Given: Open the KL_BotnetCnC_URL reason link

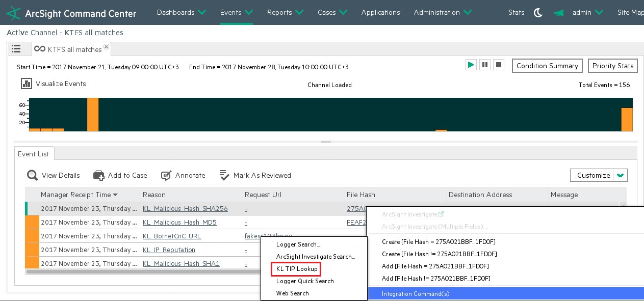Looking at the screenshot, I should pyautogui.click(x=172, y=236).
